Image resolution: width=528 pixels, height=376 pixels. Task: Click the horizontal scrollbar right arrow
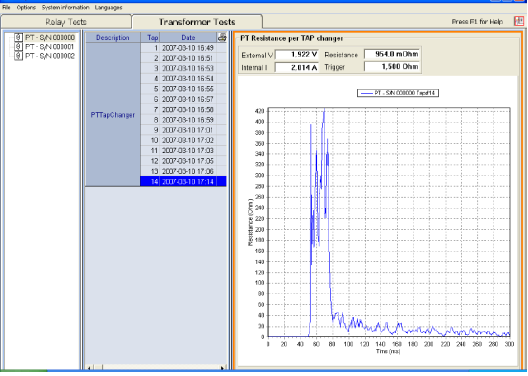pyautogui.click(x=222, y=368)
